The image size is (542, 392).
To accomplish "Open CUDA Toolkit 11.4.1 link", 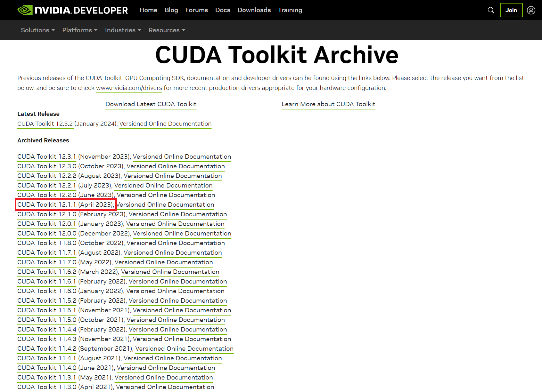I will (47, 358).
